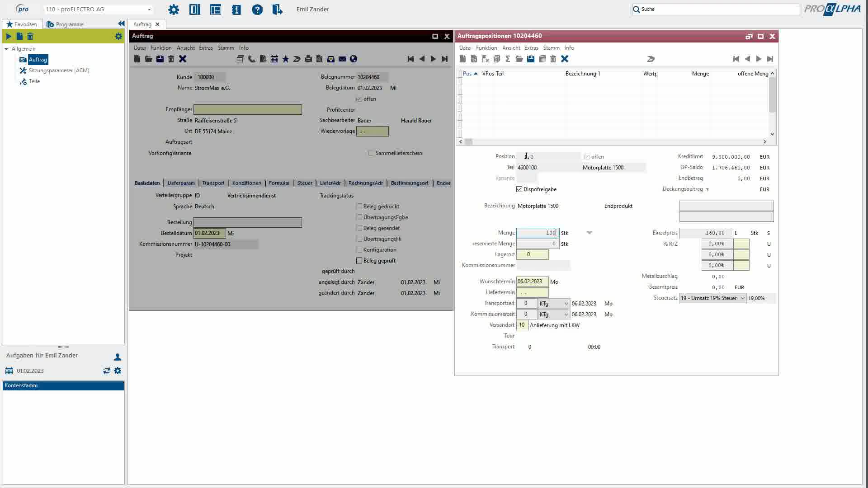Screen dimensions: 868x488
Task: Toggle Sammellieferschein checkbox
Action: point(371,153)
